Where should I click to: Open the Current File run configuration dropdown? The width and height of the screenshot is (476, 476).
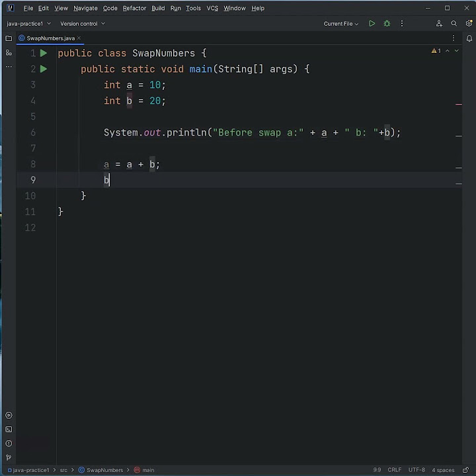(341, 24)
